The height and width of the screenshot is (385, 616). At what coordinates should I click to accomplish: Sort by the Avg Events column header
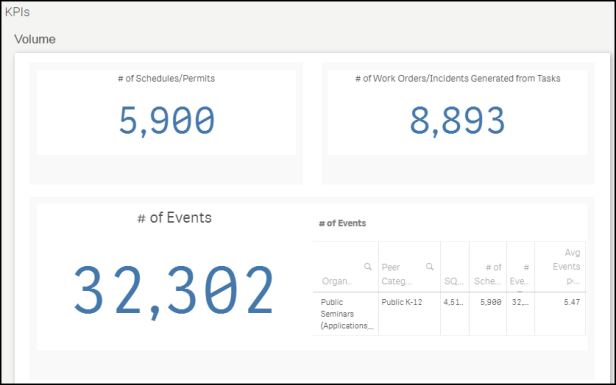coord(566,267)
